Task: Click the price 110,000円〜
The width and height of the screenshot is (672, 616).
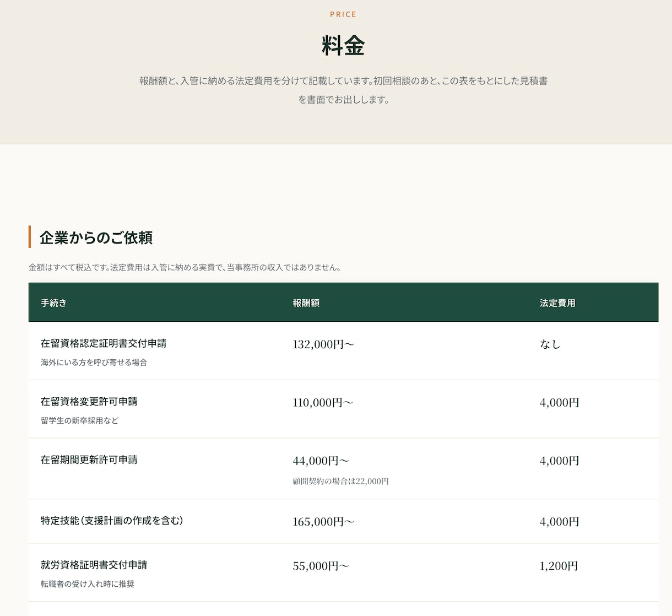Action: 323,403
